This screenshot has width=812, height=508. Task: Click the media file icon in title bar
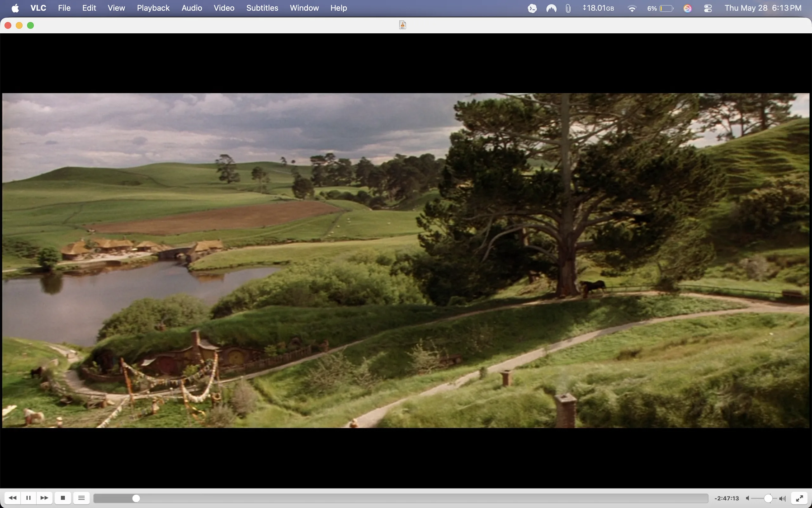click(x=403, y=25)
